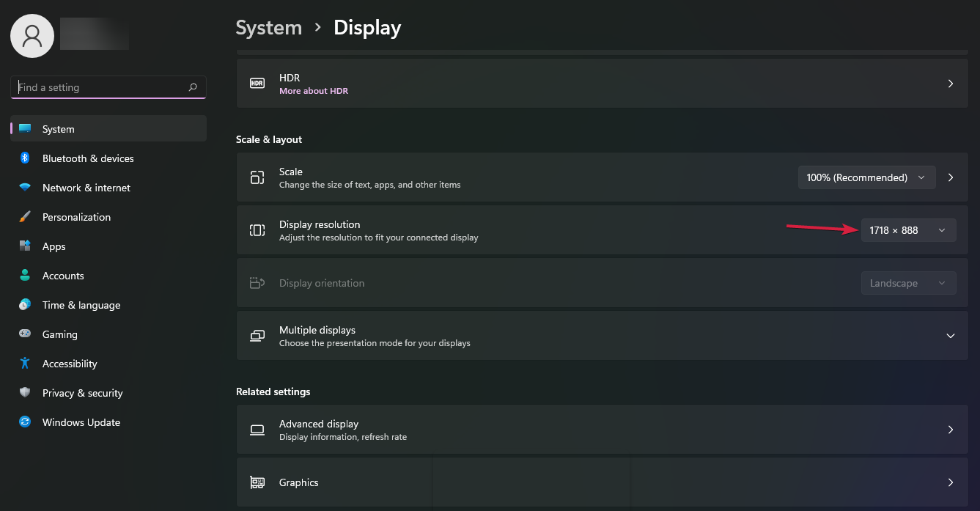Open the Scale chevron for custom scaling
The image size is (980, 511).
click(951, 177)
